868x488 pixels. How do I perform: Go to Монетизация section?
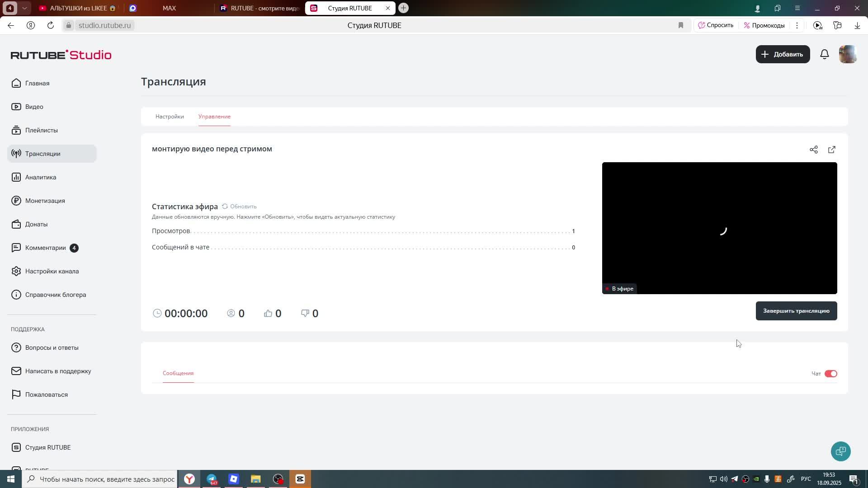[45, 201]
